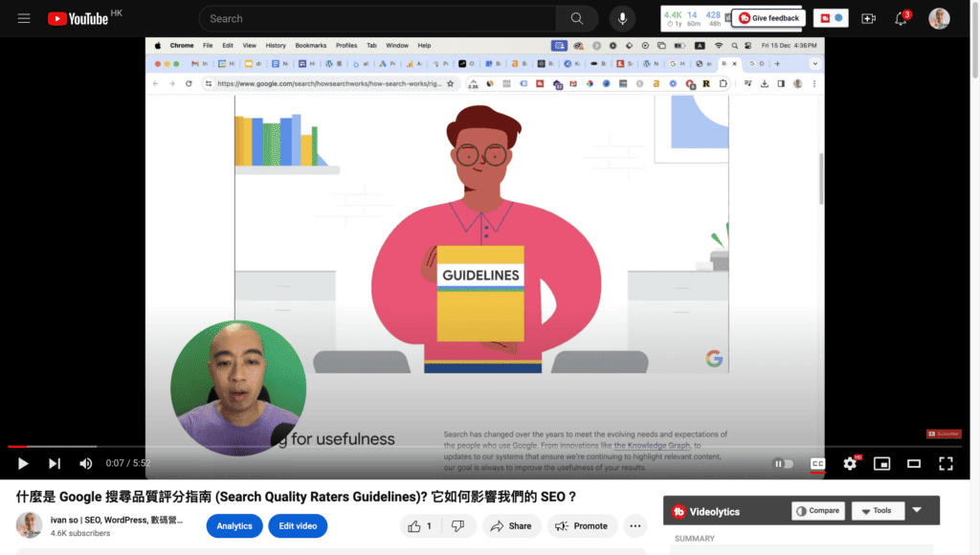
Task: Click the Videolytics Compare button
Action: pos(818,511)
